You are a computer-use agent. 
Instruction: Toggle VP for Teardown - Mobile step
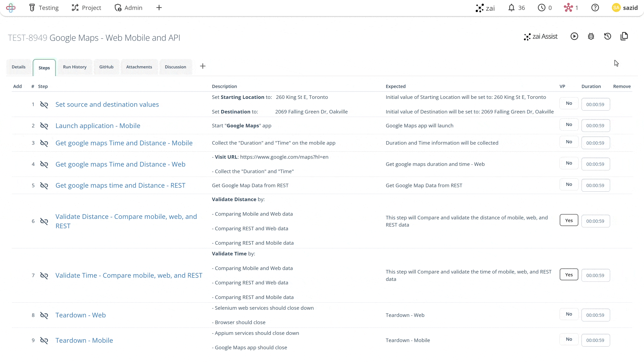pos(569,339)
